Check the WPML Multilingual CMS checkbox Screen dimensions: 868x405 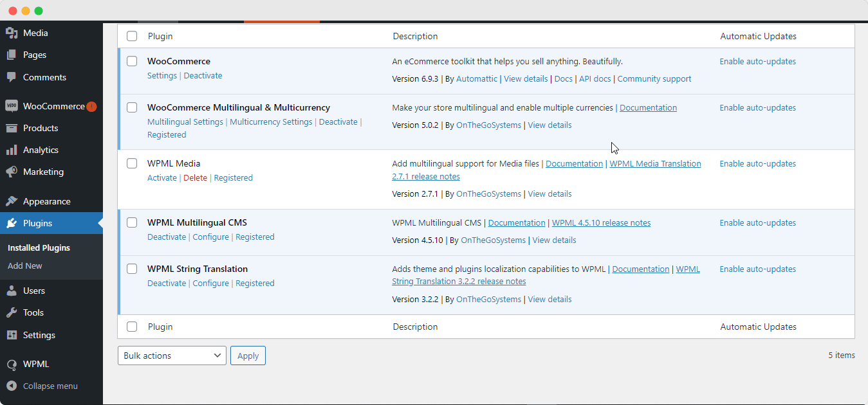pyautogui.click(x=132, y=222)
